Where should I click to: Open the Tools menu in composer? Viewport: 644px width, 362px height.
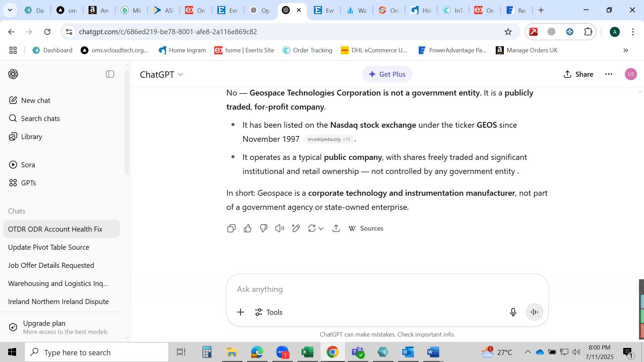[269, 312]
